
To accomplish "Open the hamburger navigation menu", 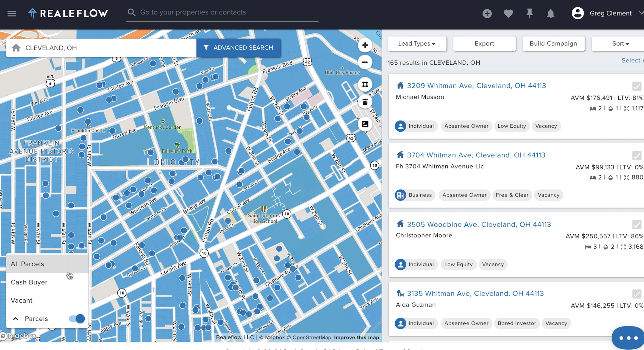I will pos(11,13).
